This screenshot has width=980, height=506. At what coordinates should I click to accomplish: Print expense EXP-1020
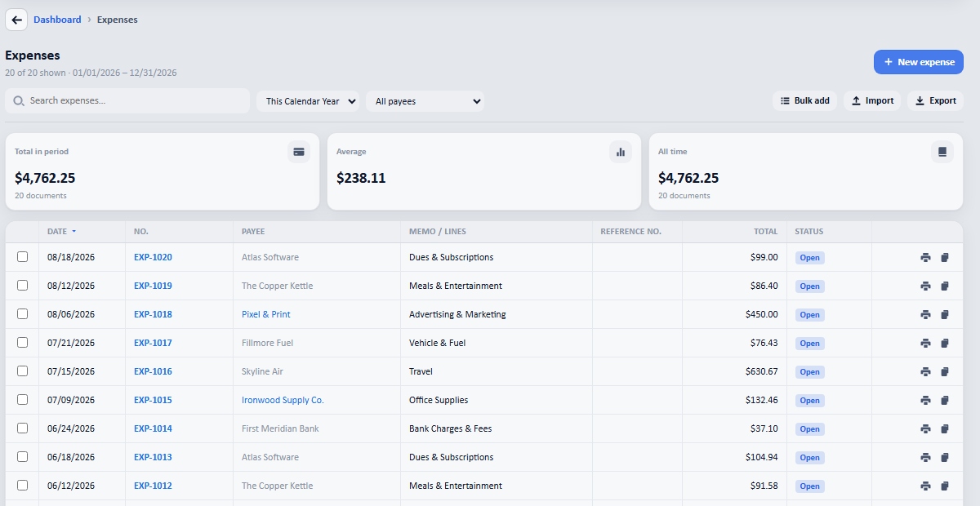pyautogui.click(x=925, y=258)
